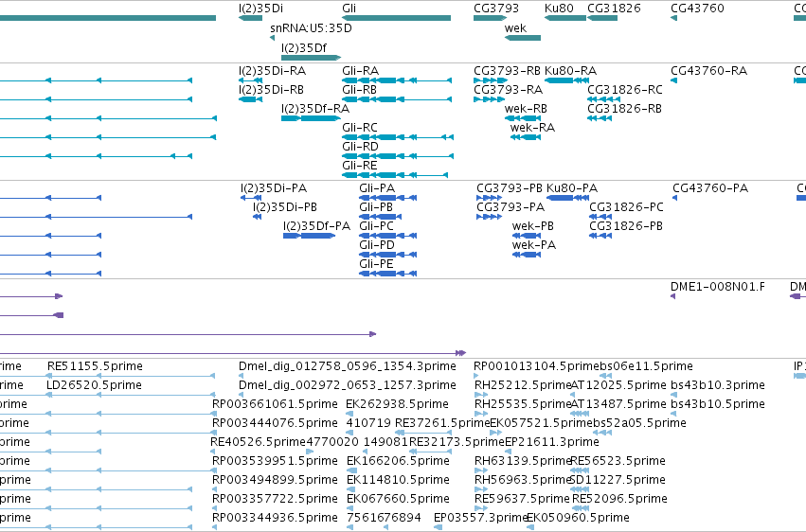Click the Ku80-RA transcript label
The height and width of the screenshot is (532, 806).
pyautogui.click(x=570, y=71)
